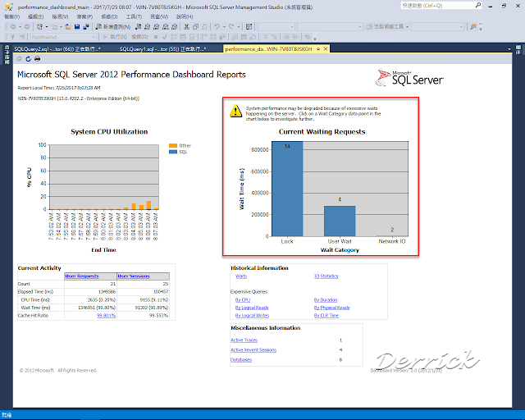Click the save floppy disk icon

(77, 27)
